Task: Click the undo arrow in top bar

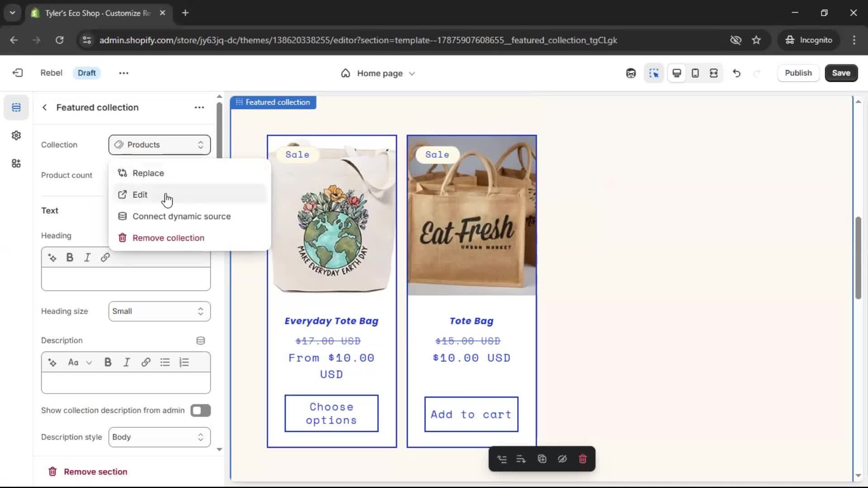Action: [736, 73]
